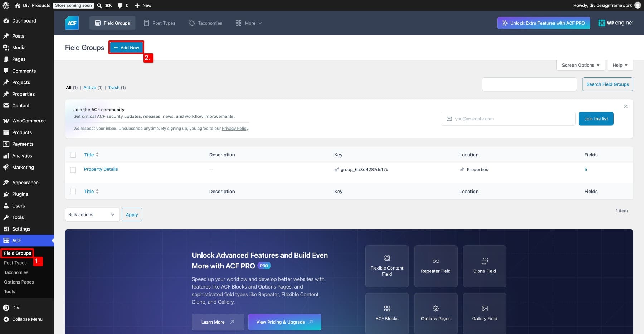Click the ACF logo in the header
Image resolution: width=644 pixels, height=334 pixels.
(72, 23)
